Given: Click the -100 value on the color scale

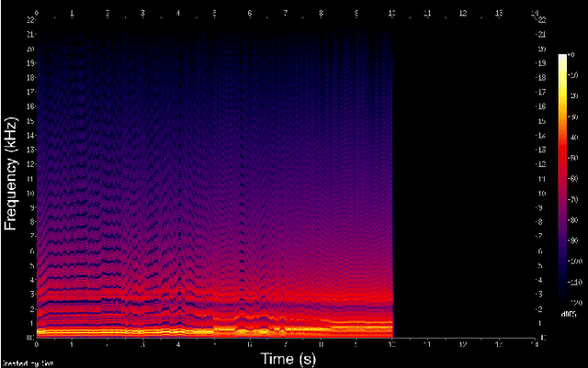Looking at the screenshot, I should pyautogui.click(x=574, y=262).
